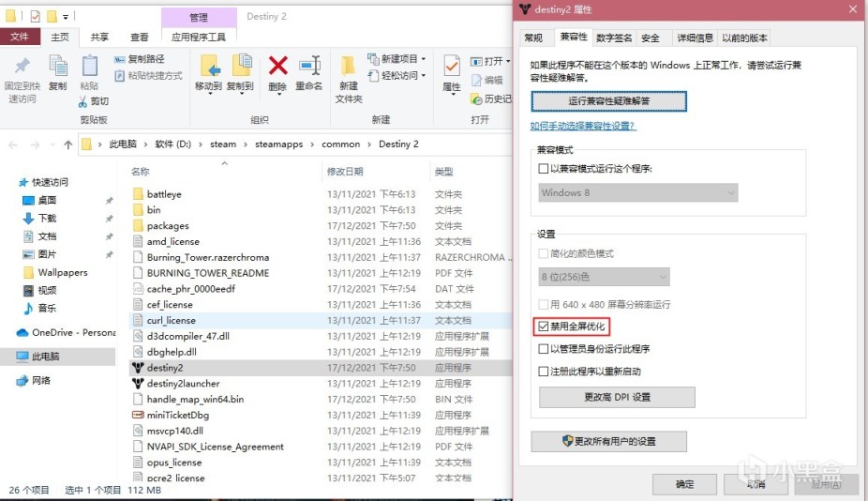Select the d3dcompiler_47.dll file icon
The width and height of the screenshot is (868, 501).
[x=138, y=336]
